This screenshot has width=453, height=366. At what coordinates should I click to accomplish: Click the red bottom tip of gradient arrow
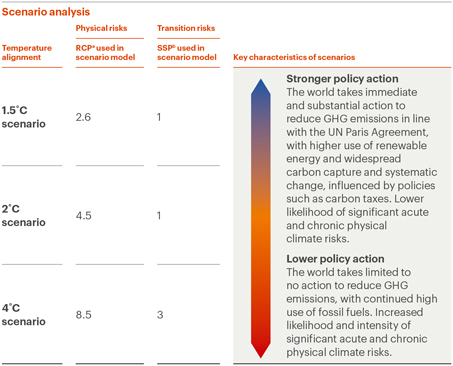(x=261, y=351)
